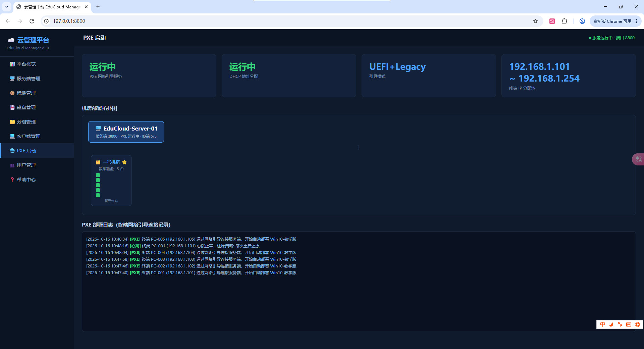Viewport: 644px width, 349px height.
Task: Click the PC-003 PXE log line
Action: 191,259
